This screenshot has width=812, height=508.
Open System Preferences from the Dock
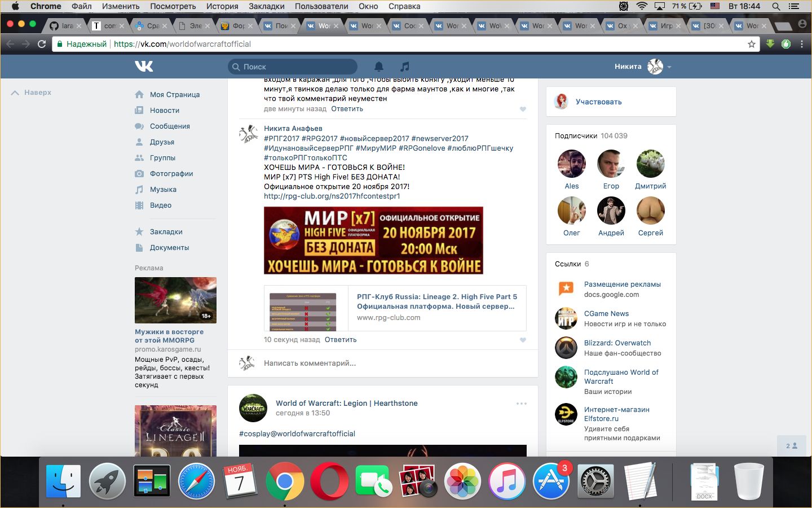[595, 481]
